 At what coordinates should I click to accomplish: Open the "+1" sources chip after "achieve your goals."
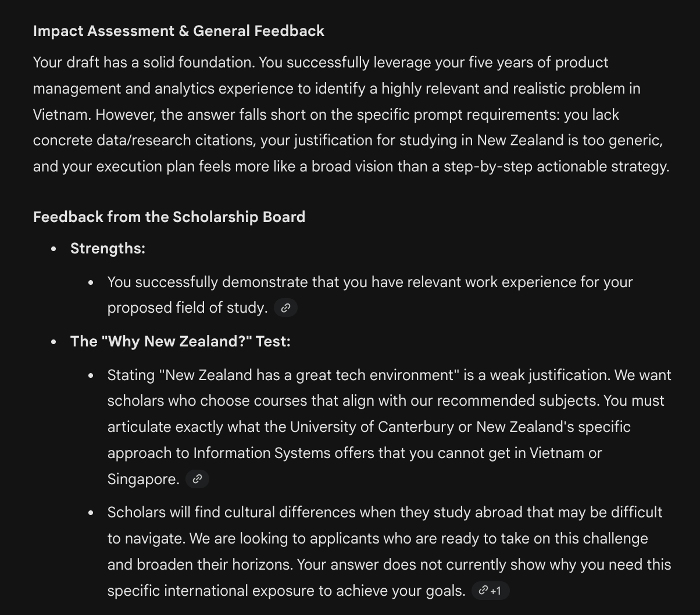(x=490, y=591)
